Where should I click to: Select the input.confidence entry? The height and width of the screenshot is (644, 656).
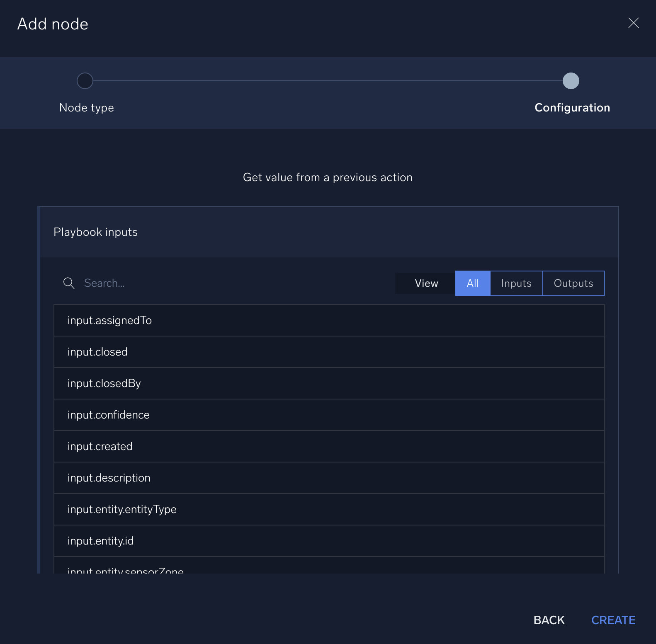(329, 415)
